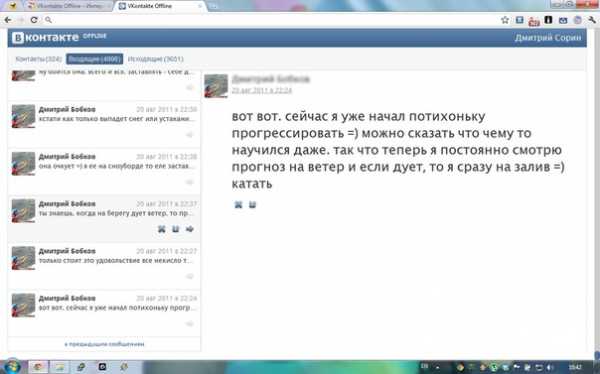Switch to the Контакты (324) tab

(x=38, y=59)
